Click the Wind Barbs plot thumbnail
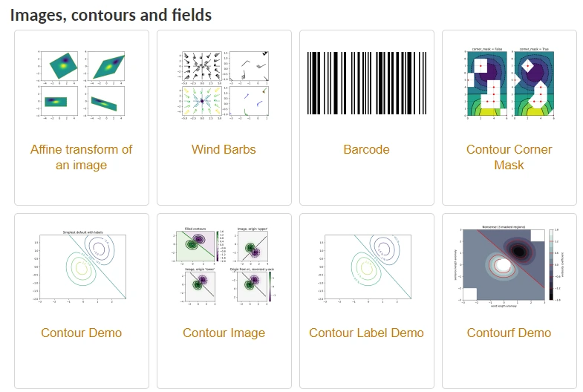 click(x=224, y=84)
